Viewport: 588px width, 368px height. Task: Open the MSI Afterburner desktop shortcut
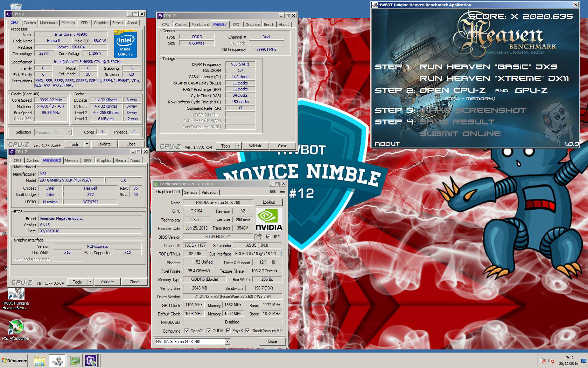[16, 330]
